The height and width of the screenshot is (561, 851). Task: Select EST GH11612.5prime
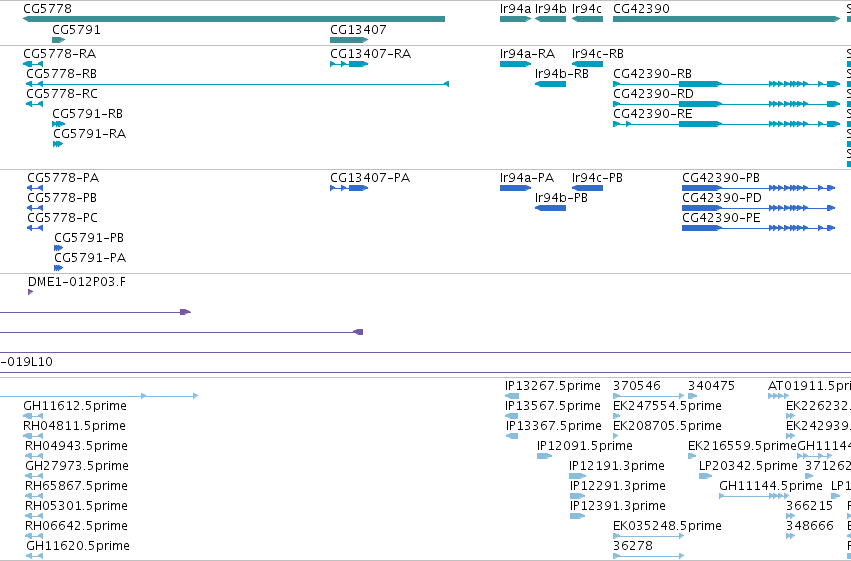(x=75, y=406)
